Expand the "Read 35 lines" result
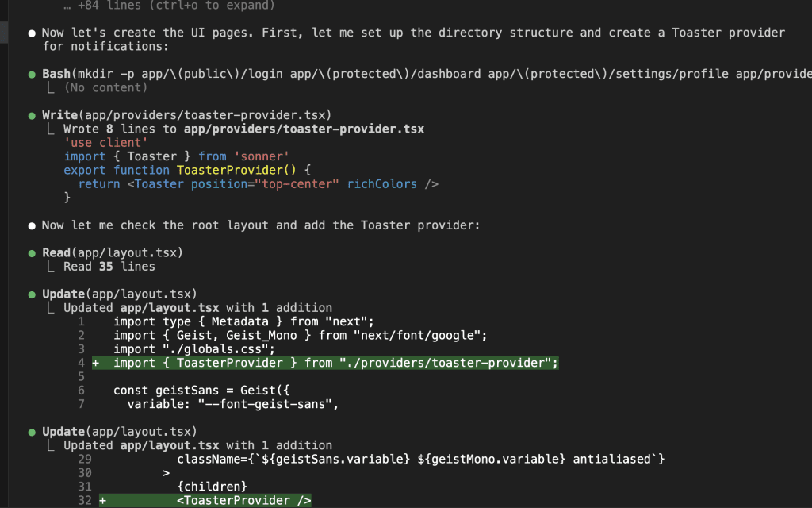This screenshot has width=812, height=508. point(109,267)
